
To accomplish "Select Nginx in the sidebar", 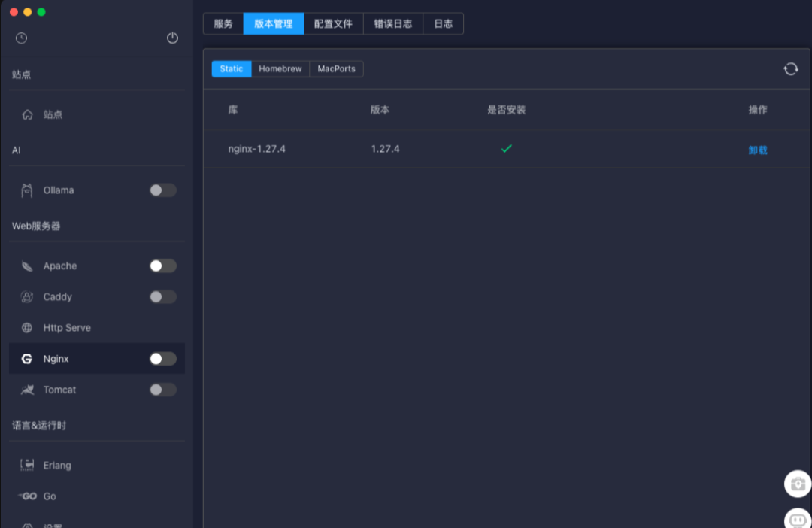I will pyautogui.click(x=97, y=359).
